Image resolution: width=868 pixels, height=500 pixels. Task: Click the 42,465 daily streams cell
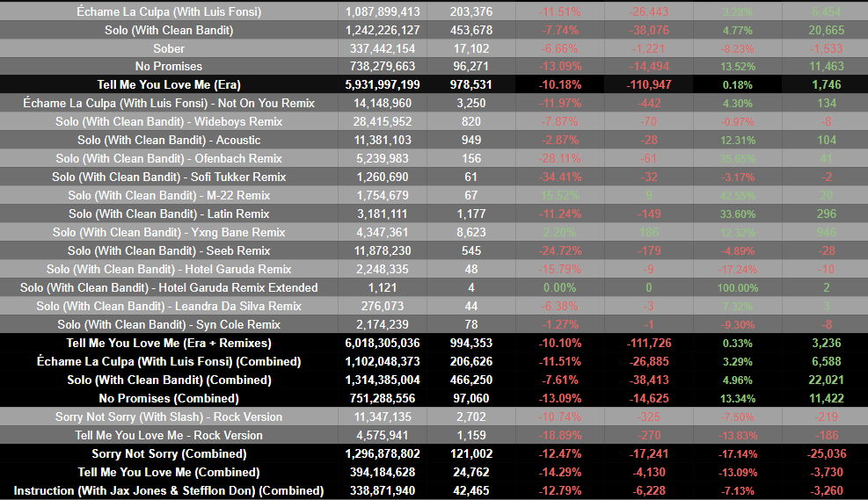[471, 490]
